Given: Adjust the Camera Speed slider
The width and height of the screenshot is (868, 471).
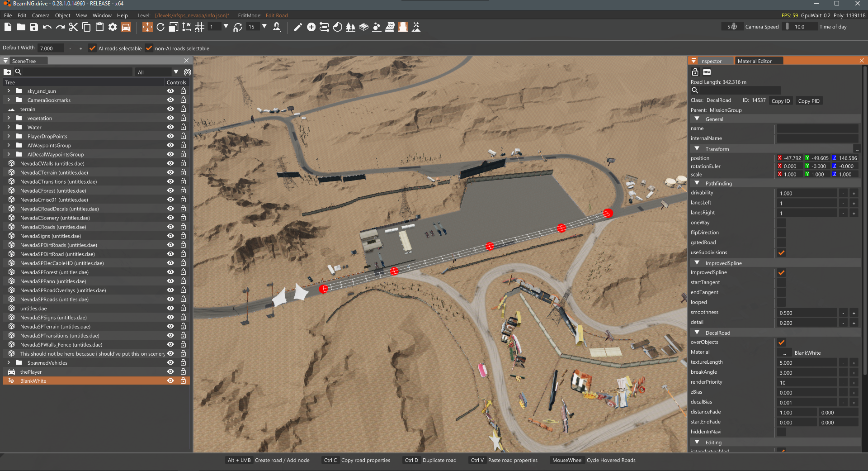Looking at the screenshot, I should pos(732,27).
